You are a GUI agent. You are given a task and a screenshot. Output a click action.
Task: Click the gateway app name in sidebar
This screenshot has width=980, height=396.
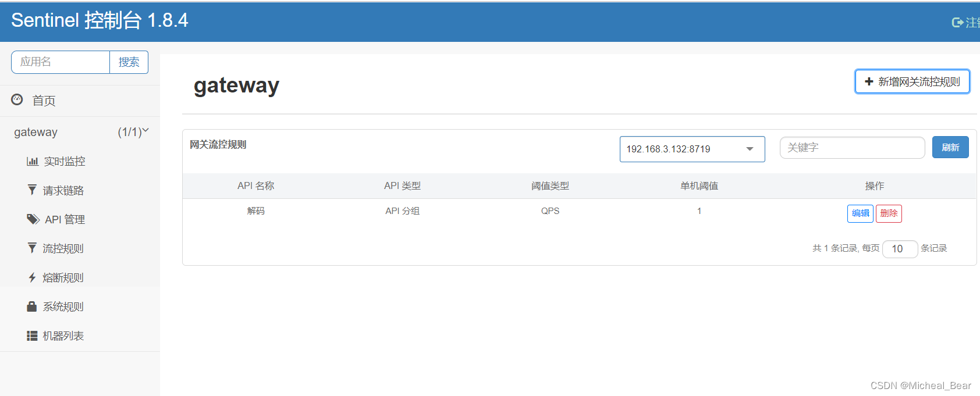coord(35,132)
